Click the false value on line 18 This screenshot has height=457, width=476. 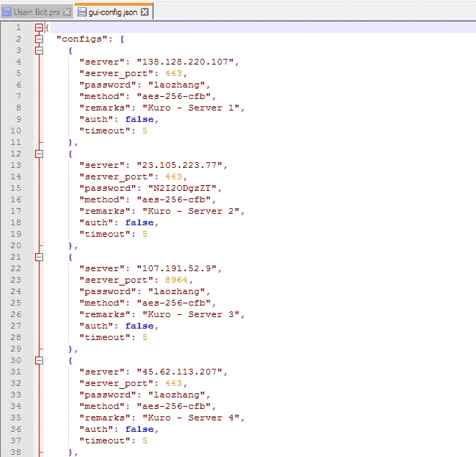coord(139,222)
